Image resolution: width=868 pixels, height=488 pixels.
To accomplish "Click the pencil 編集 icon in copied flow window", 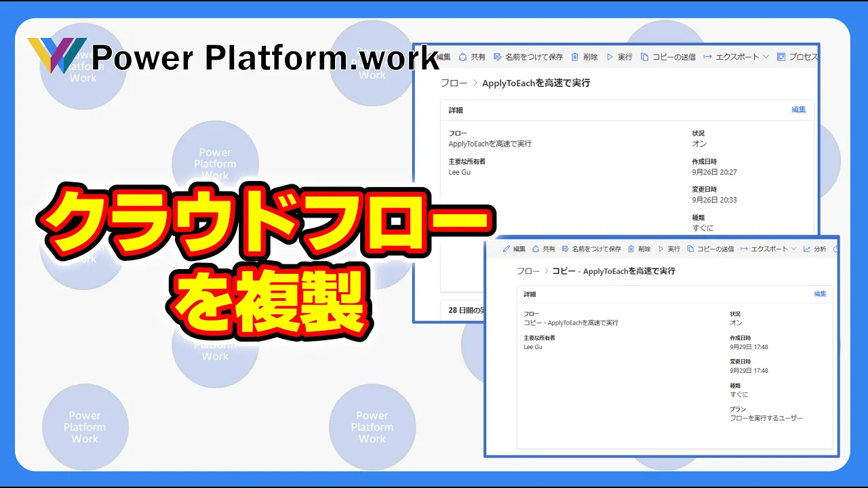I will click(x=506, y=249).
